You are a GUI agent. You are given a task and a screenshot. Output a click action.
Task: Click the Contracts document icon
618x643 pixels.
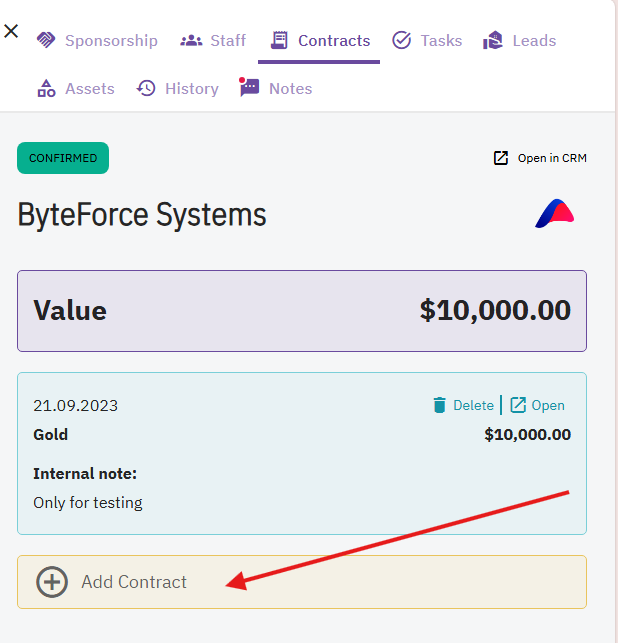click(x=279, y=40)
